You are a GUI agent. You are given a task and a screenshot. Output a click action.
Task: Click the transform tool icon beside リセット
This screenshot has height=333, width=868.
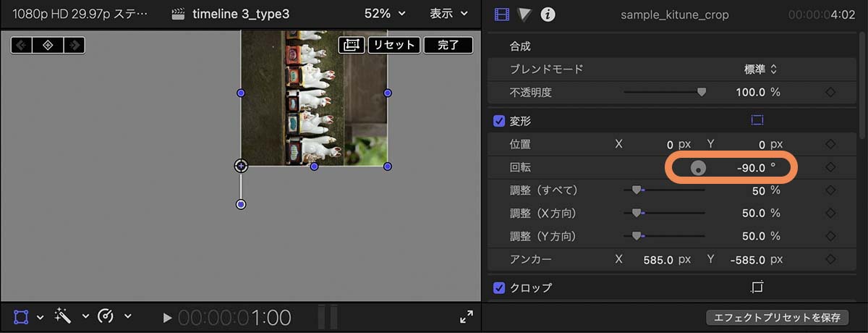tap(351, 45)
